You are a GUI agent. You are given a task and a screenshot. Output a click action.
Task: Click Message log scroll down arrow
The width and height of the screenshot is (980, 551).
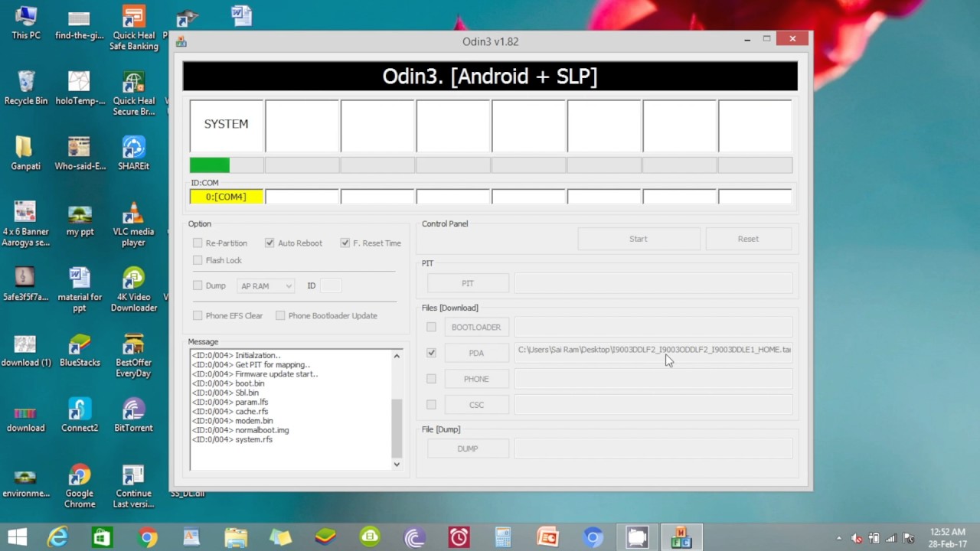[397, 464]
